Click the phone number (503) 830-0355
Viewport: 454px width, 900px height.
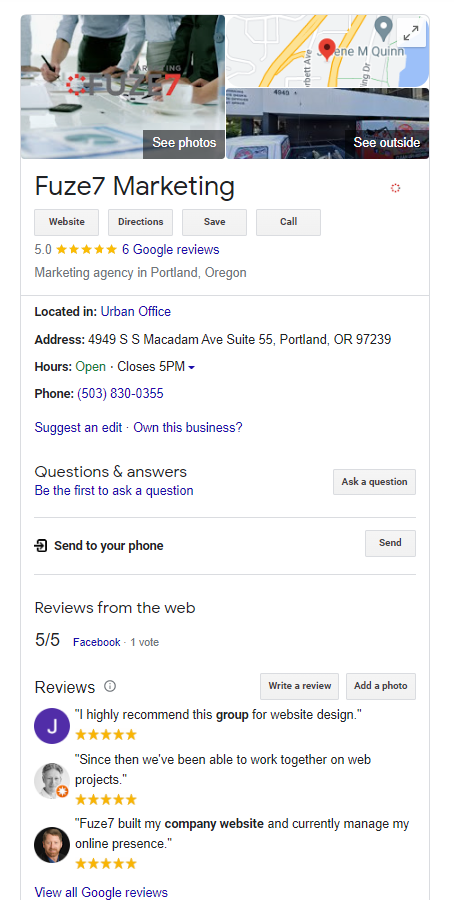[120, 394]
